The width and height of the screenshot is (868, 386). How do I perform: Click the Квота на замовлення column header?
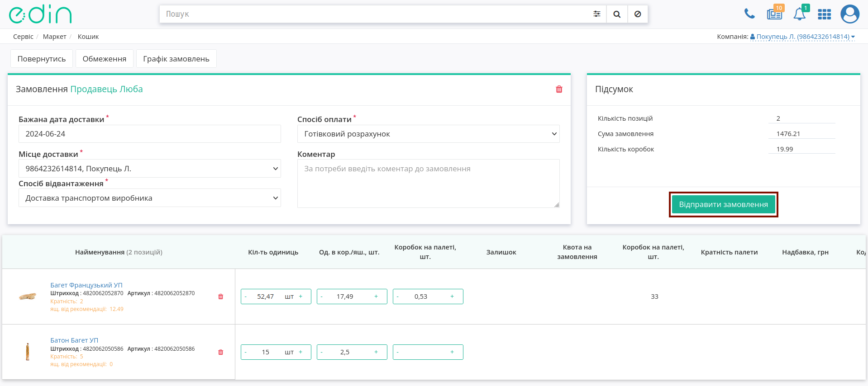tap(577, 252)
